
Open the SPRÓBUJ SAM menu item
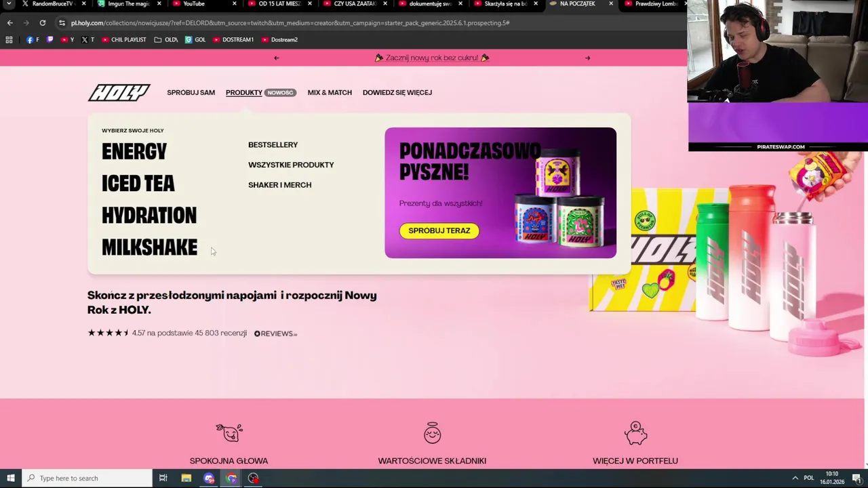coord(191,92)
